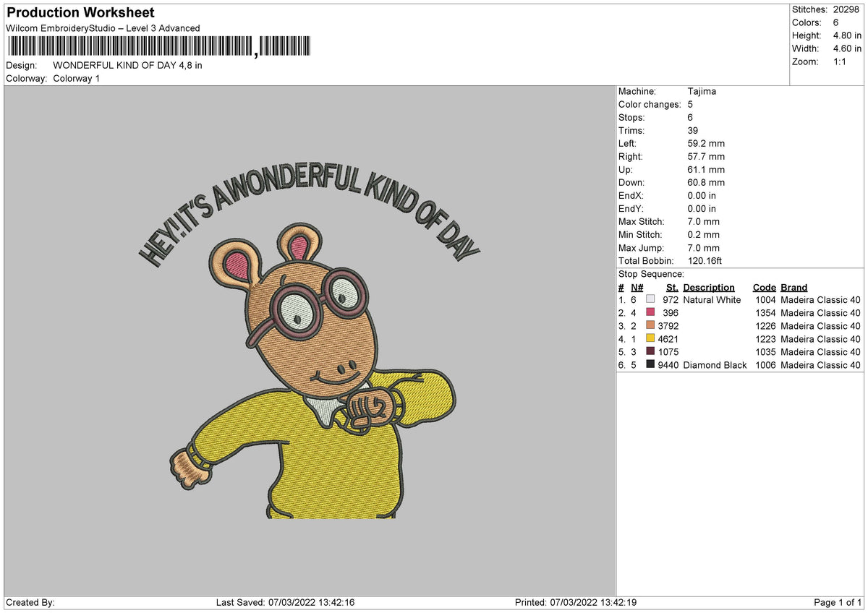Click the Production Worksheet title
The image size is (868, 613).
(80, 13)
